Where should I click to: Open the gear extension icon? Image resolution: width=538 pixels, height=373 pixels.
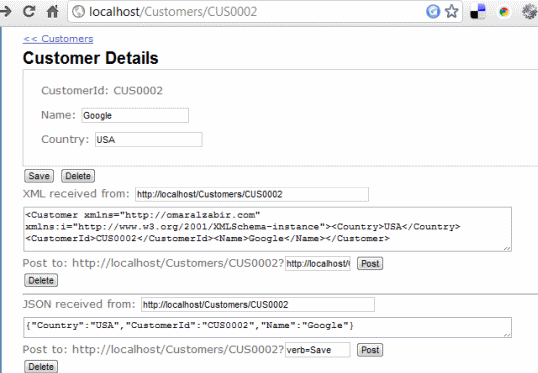(x=529, y=12)
